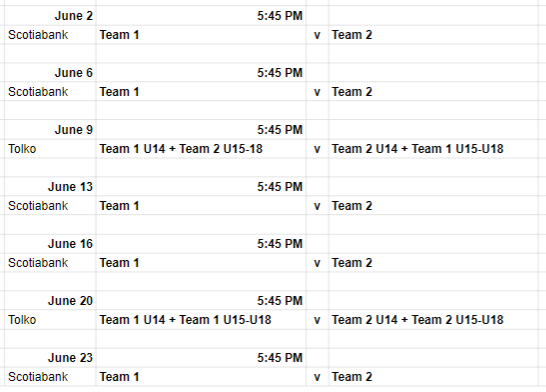Select the June 2 date cell

pos(50,16)
